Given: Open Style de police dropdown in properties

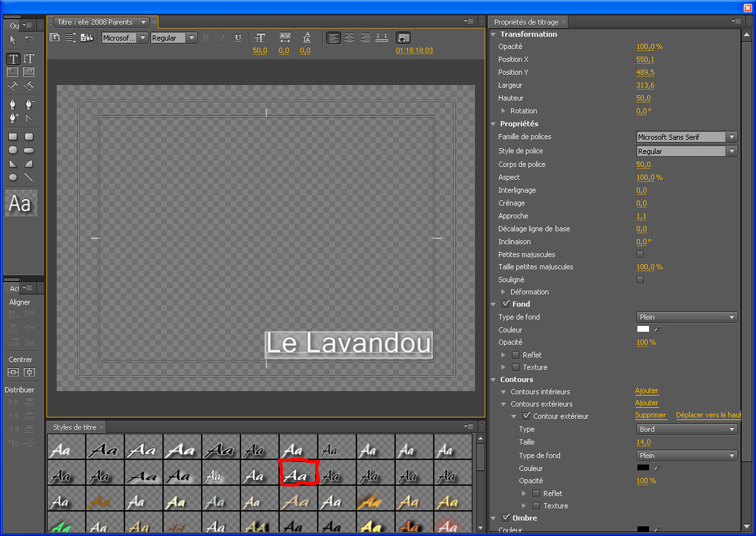Looking at the screenshot, I should 686,151.
